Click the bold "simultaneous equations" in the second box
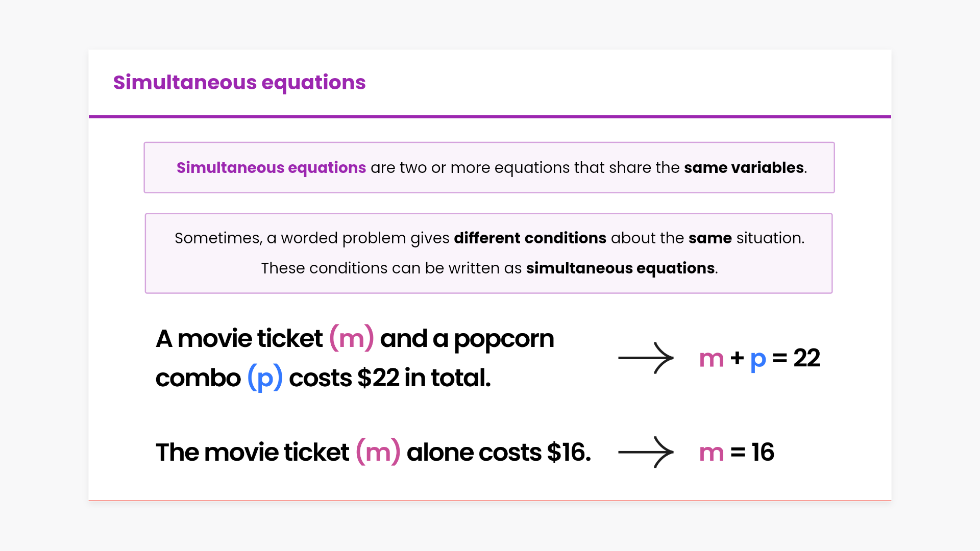 [620, 268]
